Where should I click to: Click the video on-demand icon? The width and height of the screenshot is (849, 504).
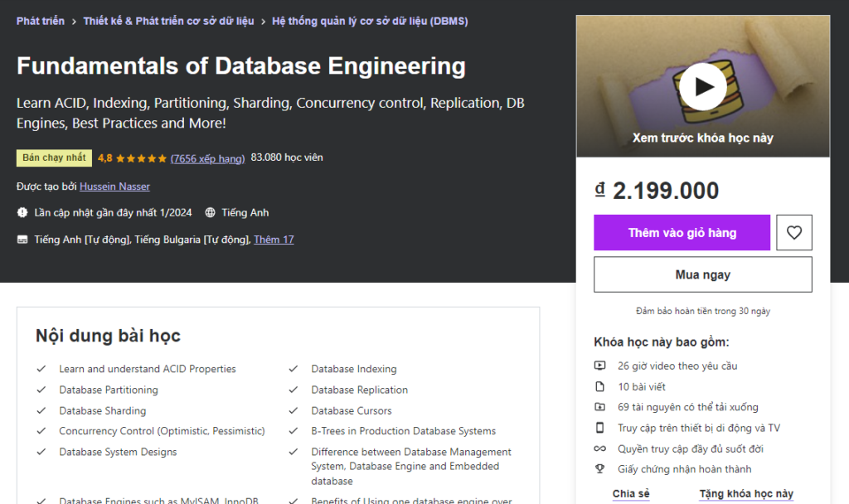(x=600, y=366)
